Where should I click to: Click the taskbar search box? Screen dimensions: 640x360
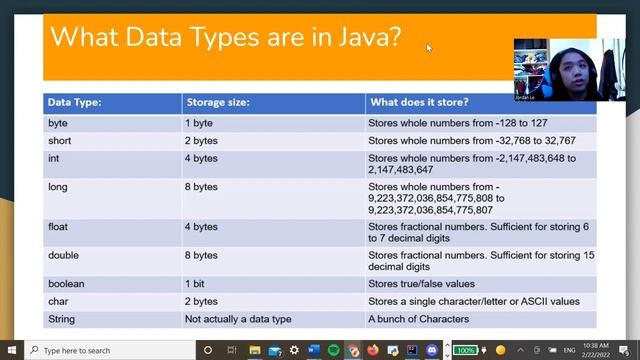pyautogui.click(x=110, y=350)
